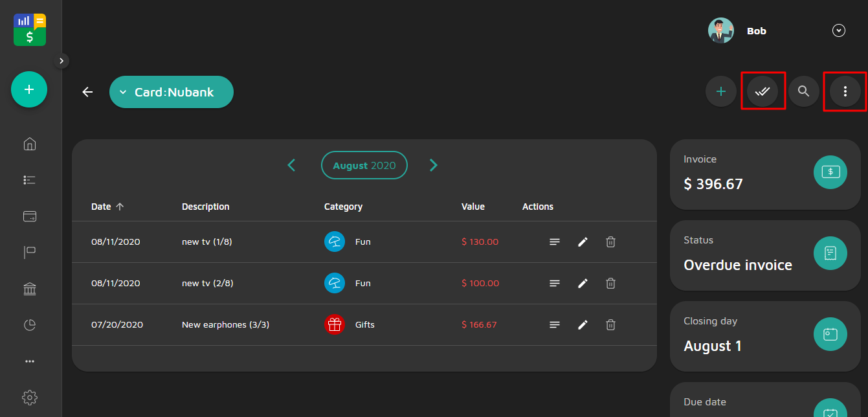This screenshot has width=868, height=417.
Task: Click the August 2020 month picker button
Action: pyautogui.click(x=364, y=165)
